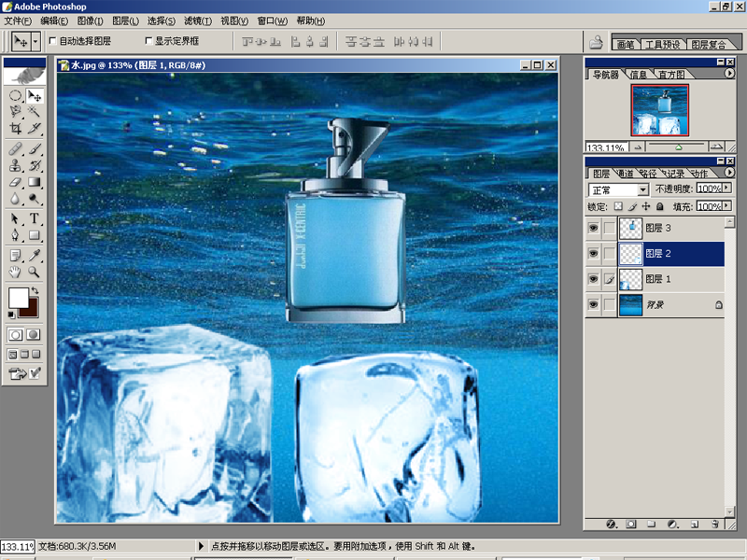Enable the 显示定界框 checkbox
The width and height of the screenshot is (747, 560).
[148, 41]
